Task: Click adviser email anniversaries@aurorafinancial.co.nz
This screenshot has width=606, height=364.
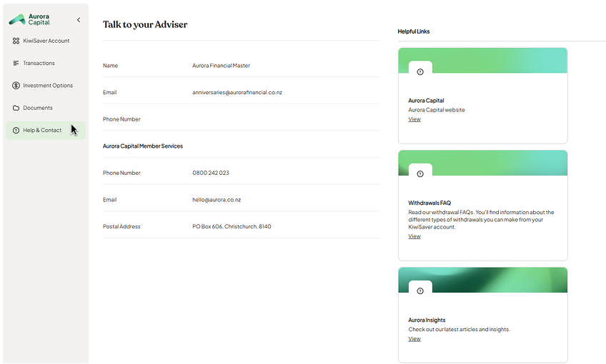Action: [x=237, y=92]
